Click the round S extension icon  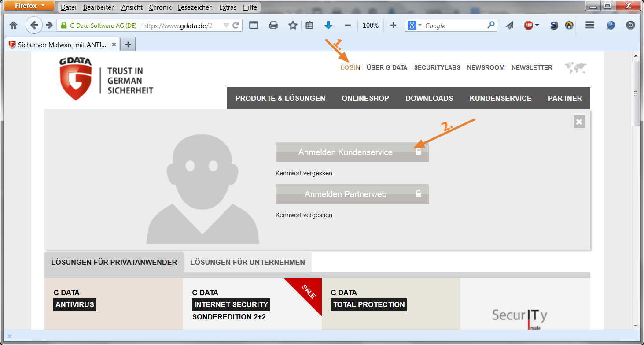[x=554, y=26]
